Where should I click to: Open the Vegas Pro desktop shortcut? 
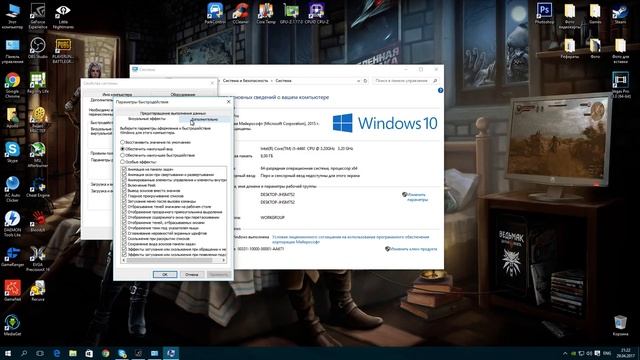point(620,85)
